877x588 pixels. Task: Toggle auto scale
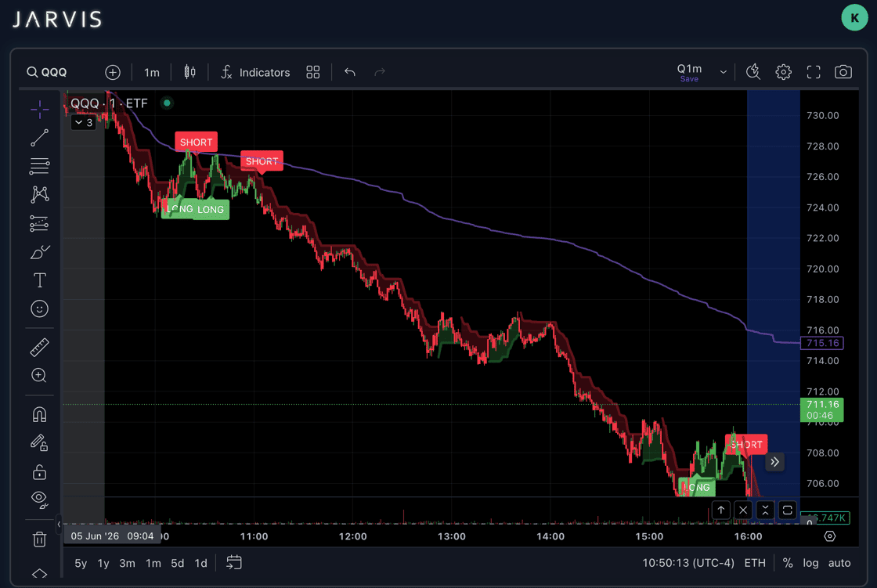coord(839,564)
